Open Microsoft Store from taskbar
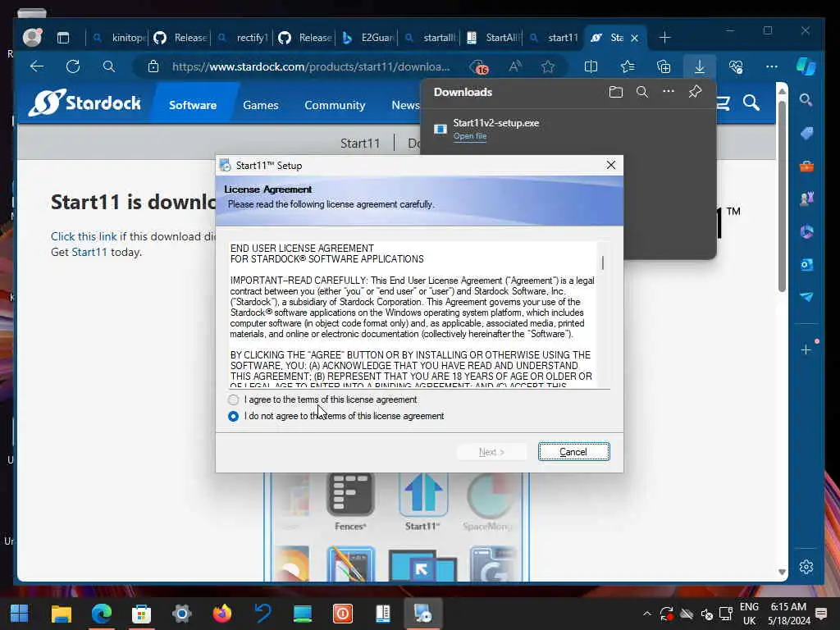The width and height of the screenshot is (840, 630). [x=141, y=614]
